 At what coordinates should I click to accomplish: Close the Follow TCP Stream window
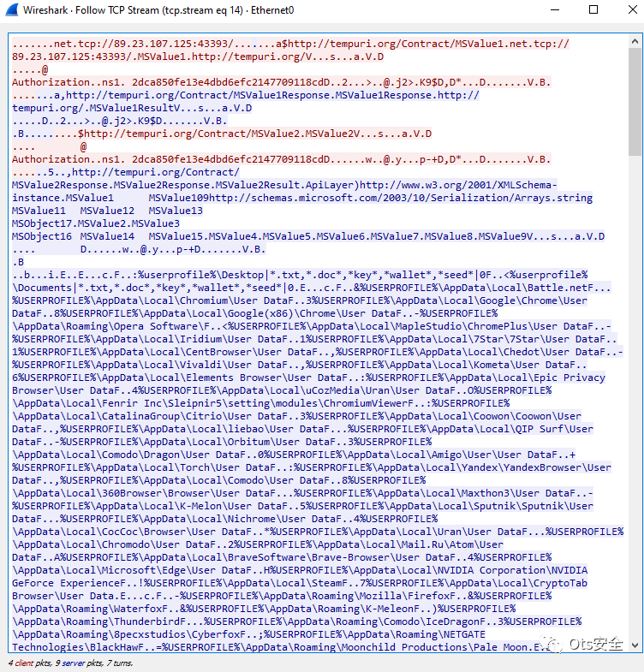coord(632,9)
